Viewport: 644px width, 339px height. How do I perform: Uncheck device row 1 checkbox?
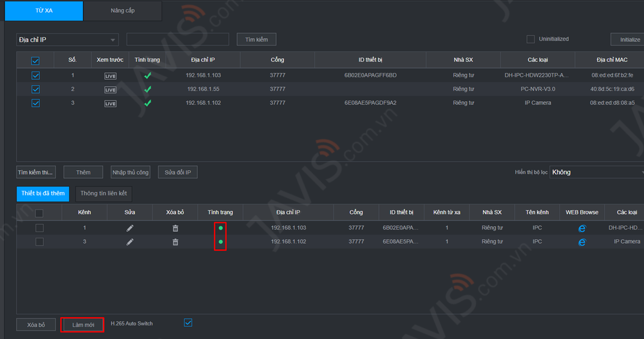(x=35, y=75)
